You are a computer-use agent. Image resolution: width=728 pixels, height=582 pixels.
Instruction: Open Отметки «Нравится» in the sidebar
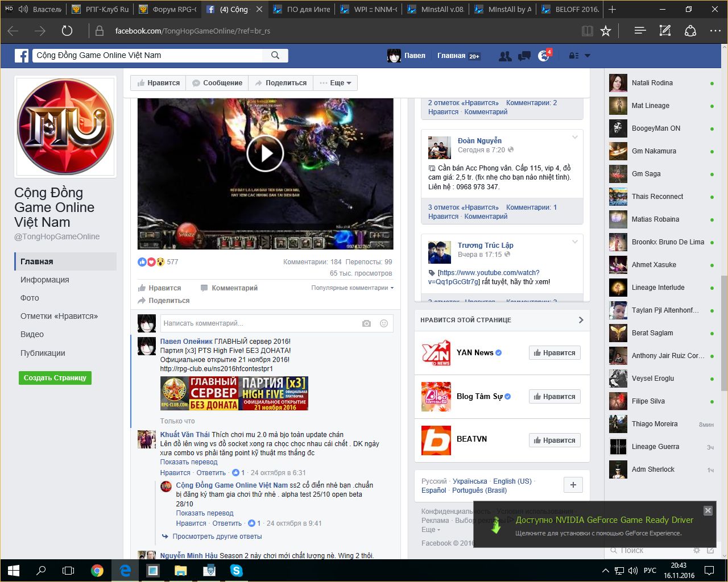(59, 316)
